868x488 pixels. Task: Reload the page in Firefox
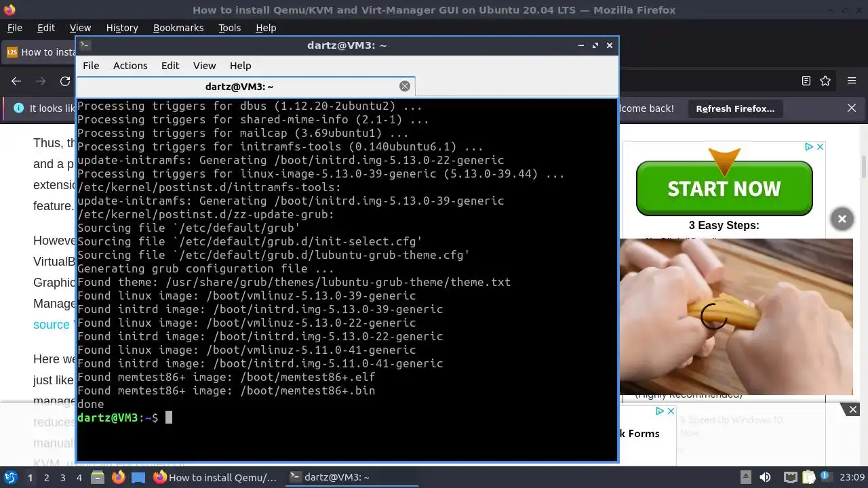(x=65, y=81)
